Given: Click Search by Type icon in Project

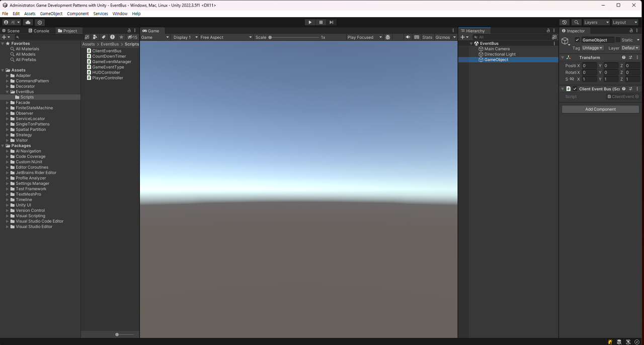Looking at the screenshot, I should [95, 37].
